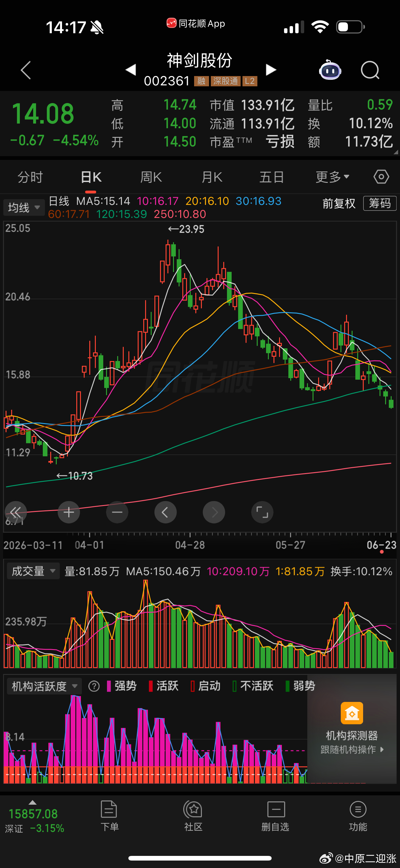Go back using the top-left arrow
Image resolution: width=400 pixels, height=868 pixels.
(x=26, y=70)
